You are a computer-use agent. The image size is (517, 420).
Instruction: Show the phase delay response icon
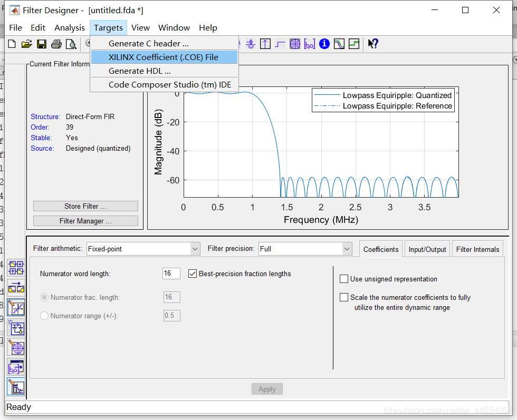(x=251, y=44)
